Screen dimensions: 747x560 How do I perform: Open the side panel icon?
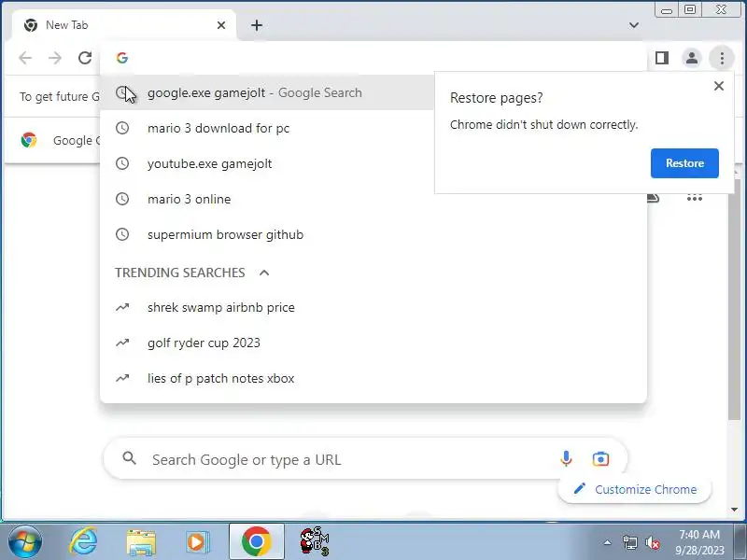click(x=662, y=58)
